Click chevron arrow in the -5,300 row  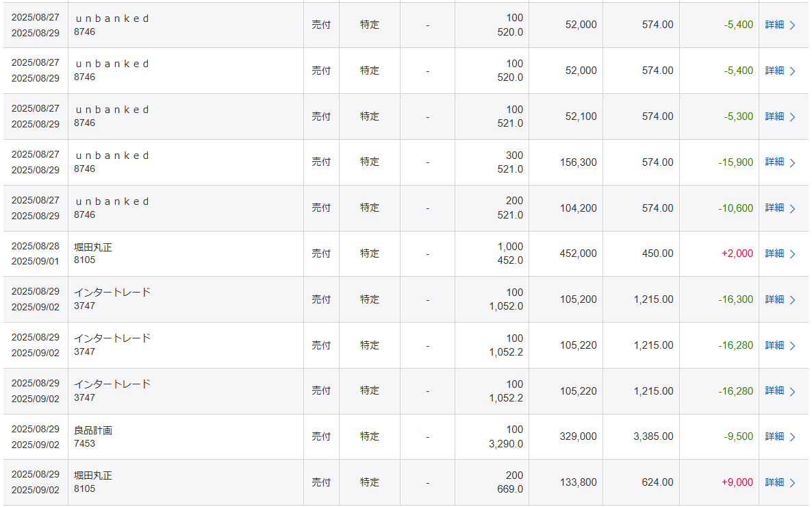pyautogui.click(x=792, y=117)
